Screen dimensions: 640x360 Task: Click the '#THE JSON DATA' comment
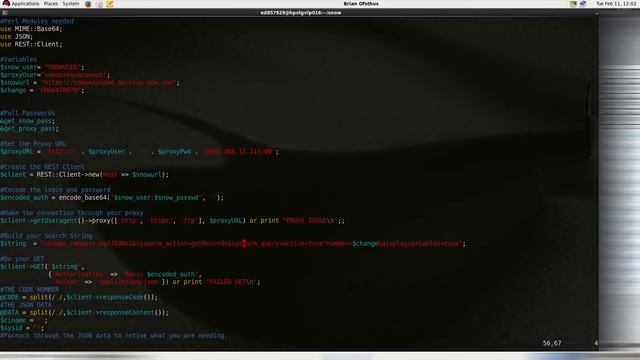(26, 305)
